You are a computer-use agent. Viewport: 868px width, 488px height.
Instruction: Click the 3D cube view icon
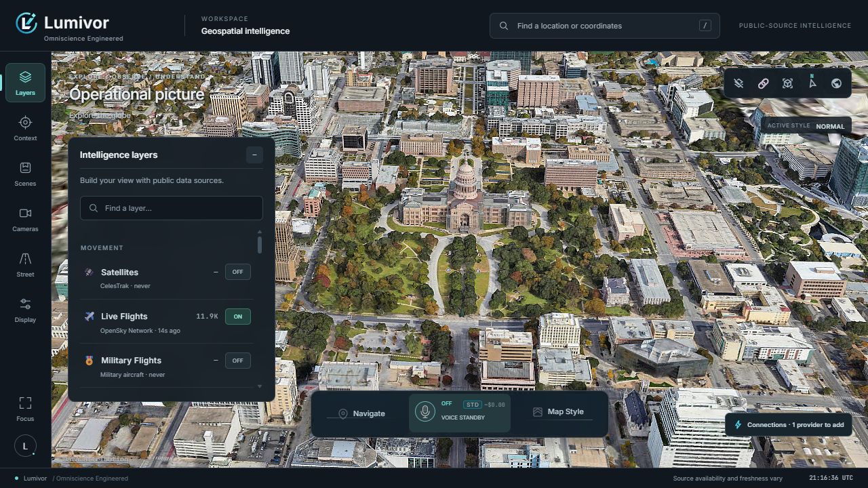(787, 83)
